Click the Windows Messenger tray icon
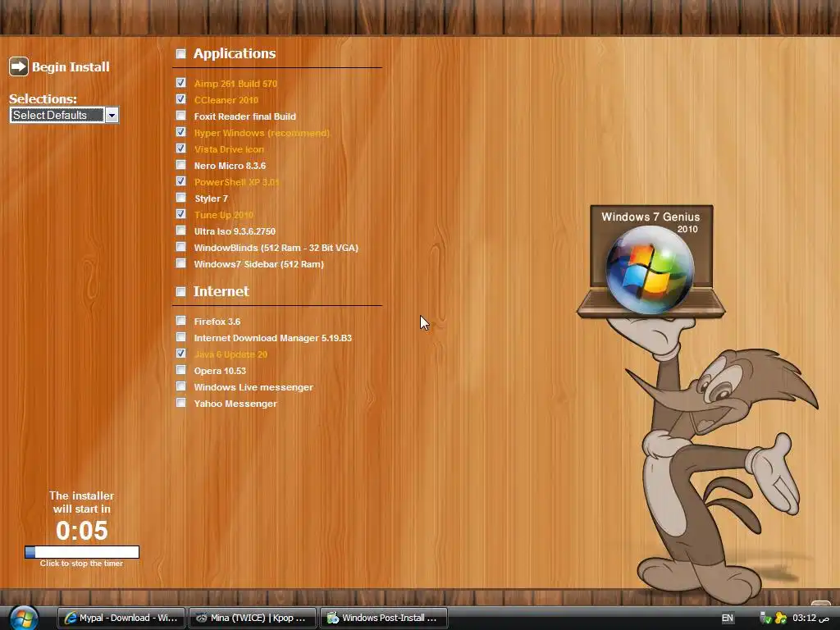Viewport: 840px width, 630px height. pyautogui.click(x=781, y=619)
